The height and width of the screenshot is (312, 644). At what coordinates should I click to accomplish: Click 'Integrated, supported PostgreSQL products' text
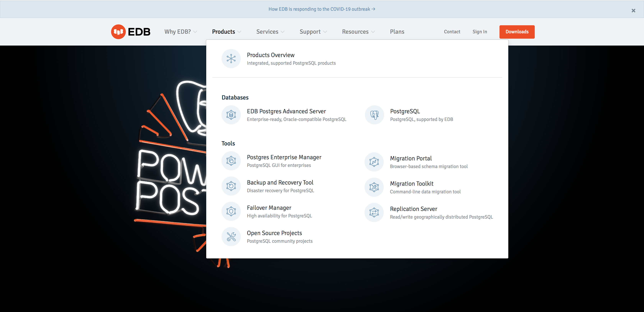click(x=291, y=63)
